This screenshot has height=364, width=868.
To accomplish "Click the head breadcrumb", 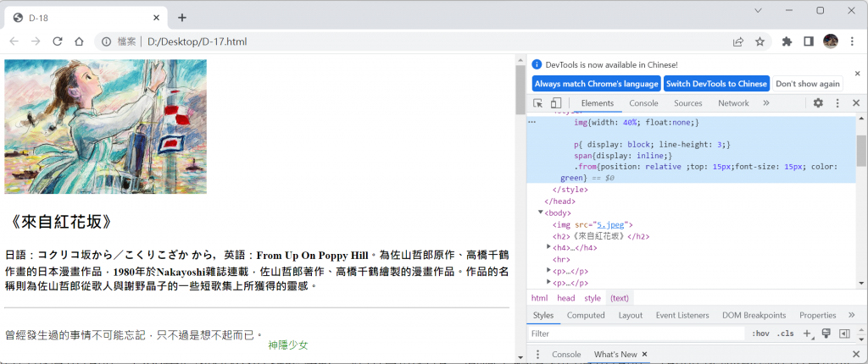I will point(565,298).
